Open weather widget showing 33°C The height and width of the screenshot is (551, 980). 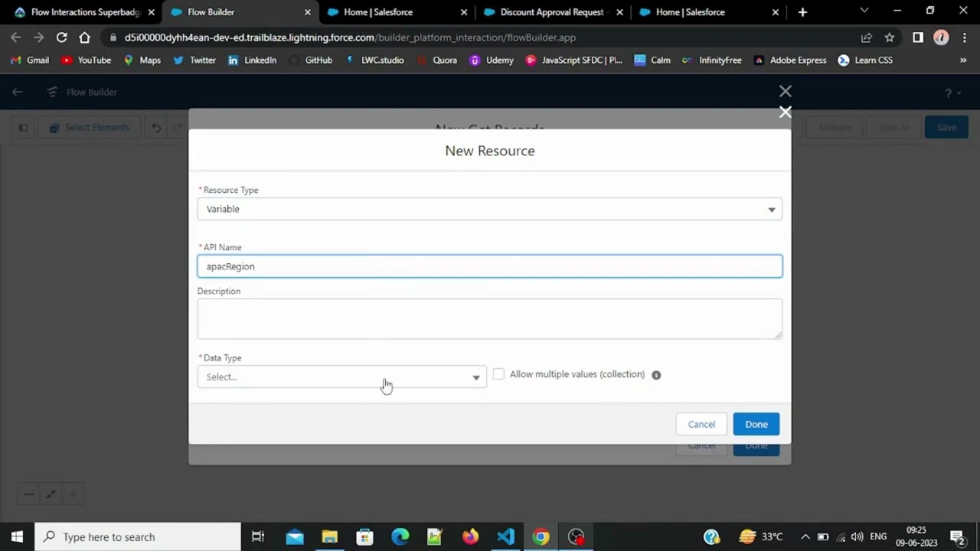(761, 536)
